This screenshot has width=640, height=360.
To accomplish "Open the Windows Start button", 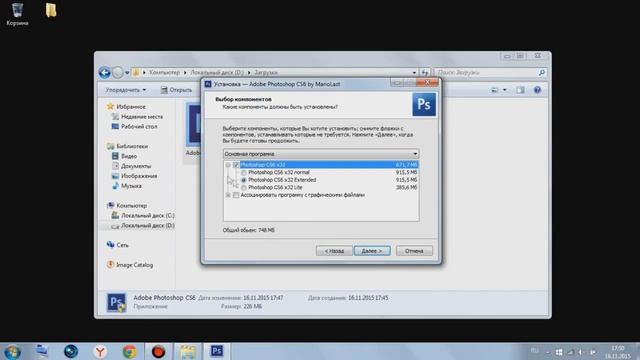I will tap(12, 351).
